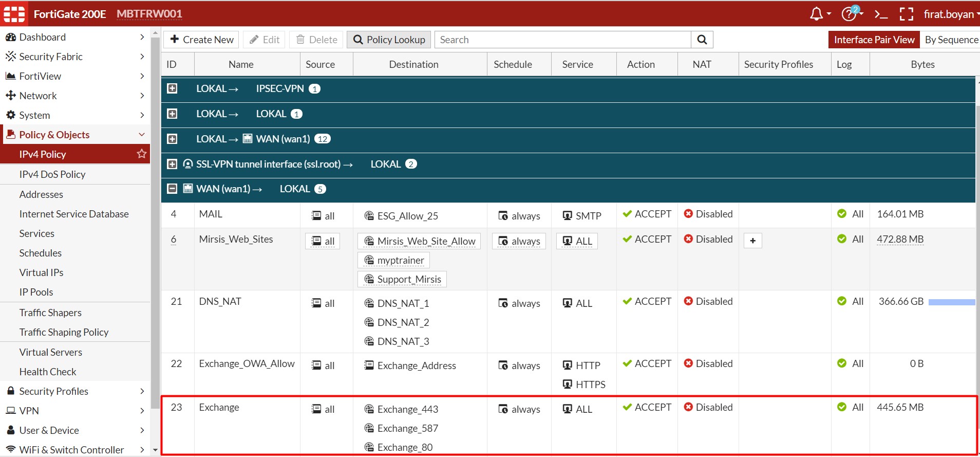
Task: Click the User & Device person icon
Action: [10, 430]
